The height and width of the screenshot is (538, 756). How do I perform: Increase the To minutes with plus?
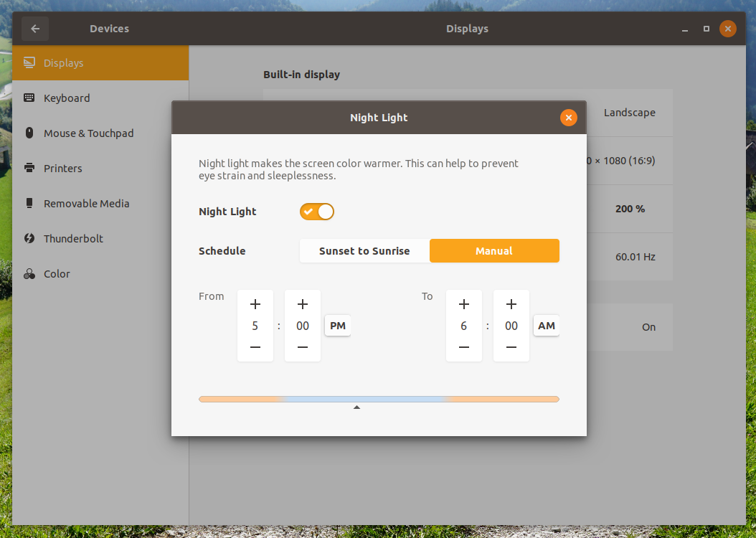pos(511,305)
